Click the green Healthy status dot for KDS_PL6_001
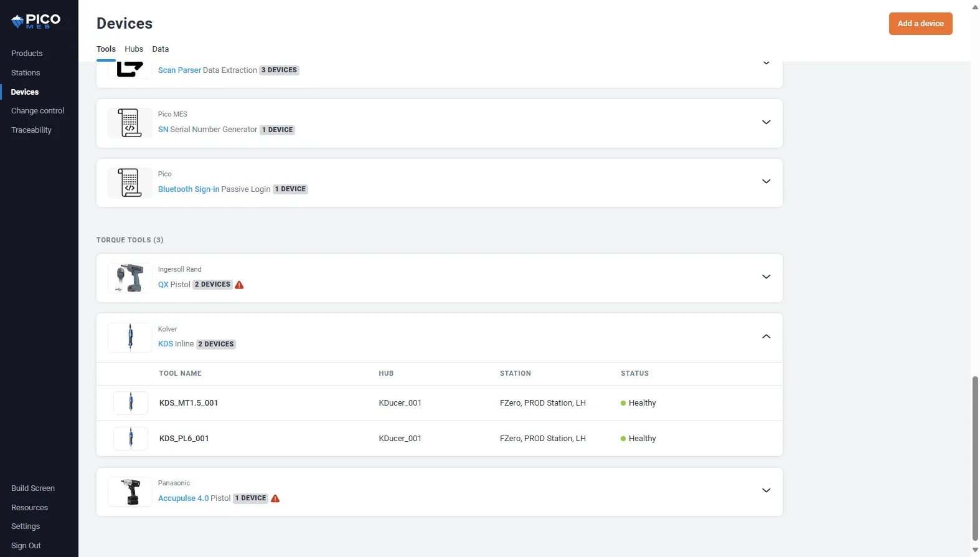 623,439
